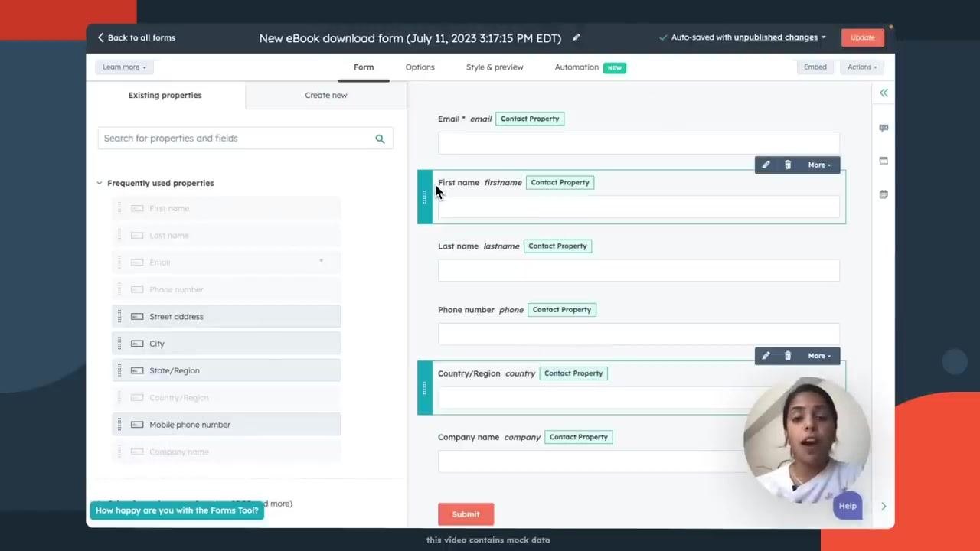
Task: Open the Actions dropdown menu
Action: tap(862, 67)
